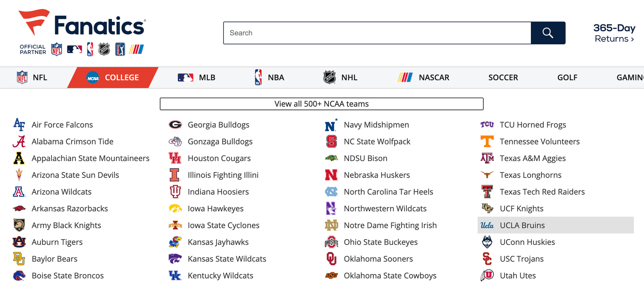644x285 pixels.
Task: Click the Georgia Bulldogs G logo icon
Action: (175, 125)
